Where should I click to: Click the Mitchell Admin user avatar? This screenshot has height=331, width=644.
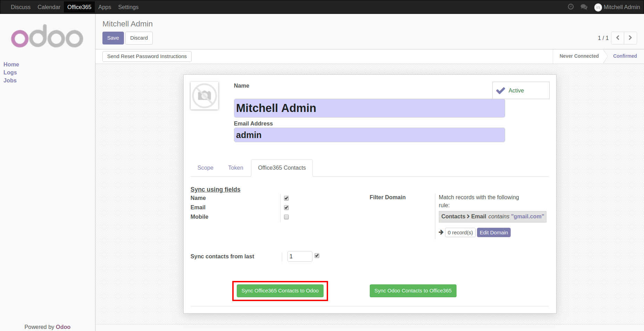[x=598, y=7]
